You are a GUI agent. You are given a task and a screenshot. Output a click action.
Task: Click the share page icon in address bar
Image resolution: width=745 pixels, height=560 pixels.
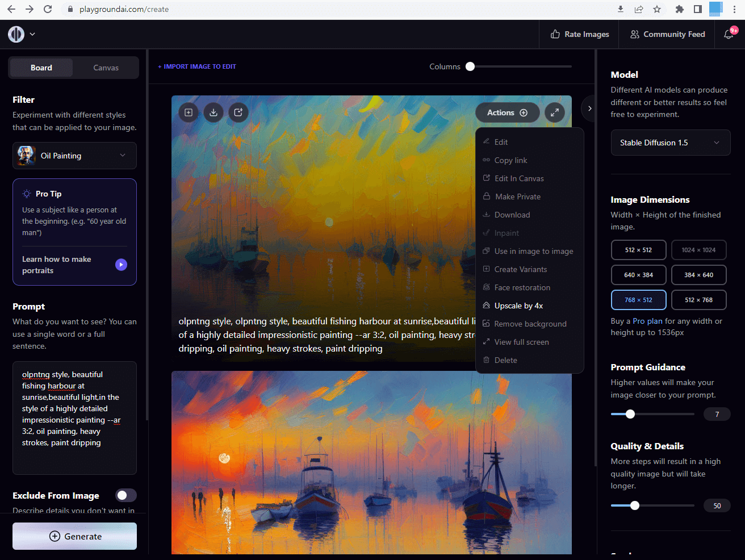(639, 9)
